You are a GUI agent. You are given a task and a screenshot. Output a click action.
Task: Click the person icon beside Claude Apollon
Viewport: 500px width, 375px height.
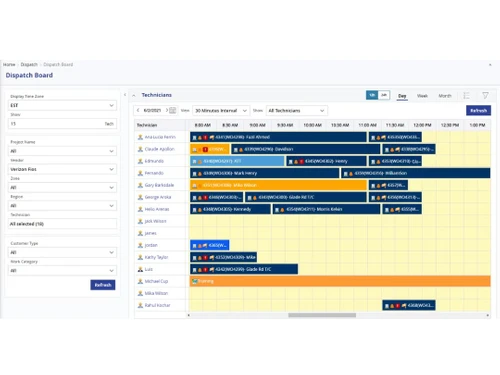[140, 149]
